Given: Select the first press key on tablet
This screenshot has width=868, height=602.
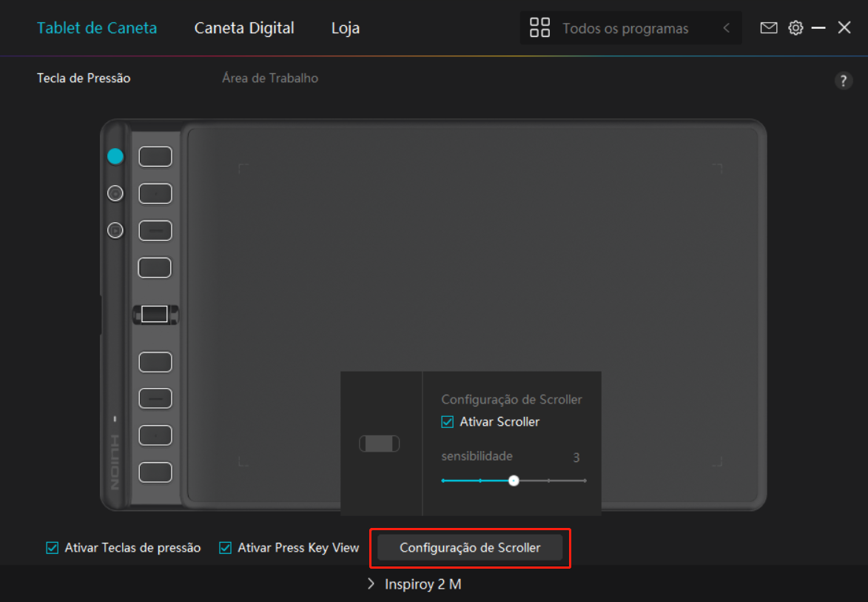Looking at the screenshot, I should (155, 156).
